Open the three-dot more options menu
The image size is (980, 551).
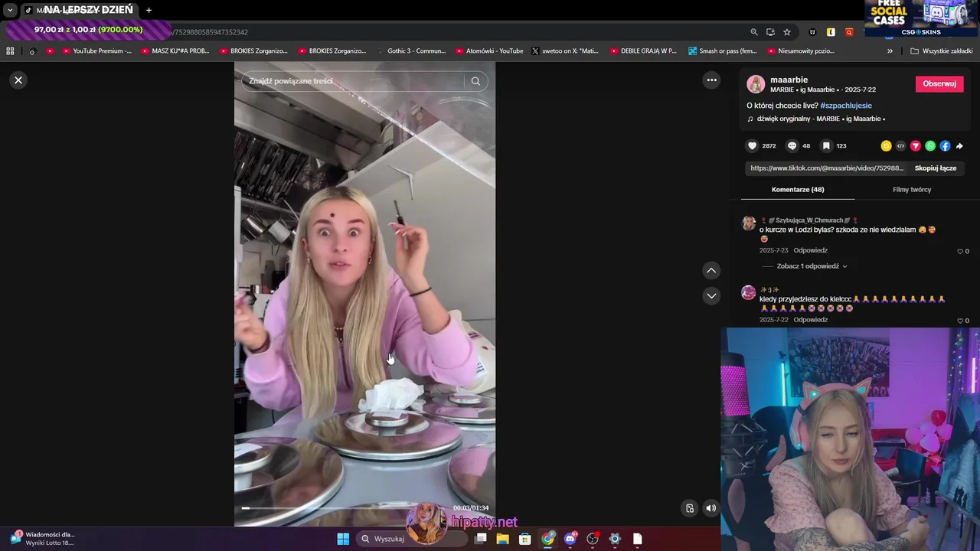pos(711,80)
